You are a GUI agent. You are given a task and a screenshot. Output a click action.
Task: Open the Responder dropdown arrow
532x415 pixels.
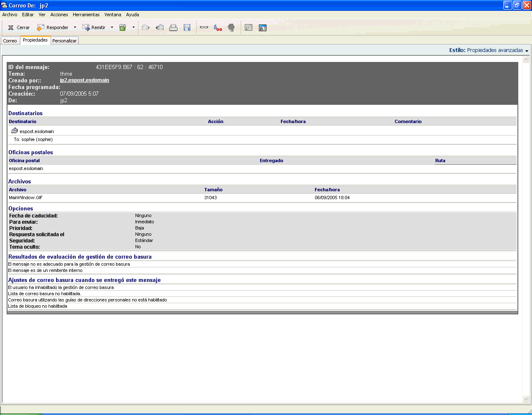point(75,27)
